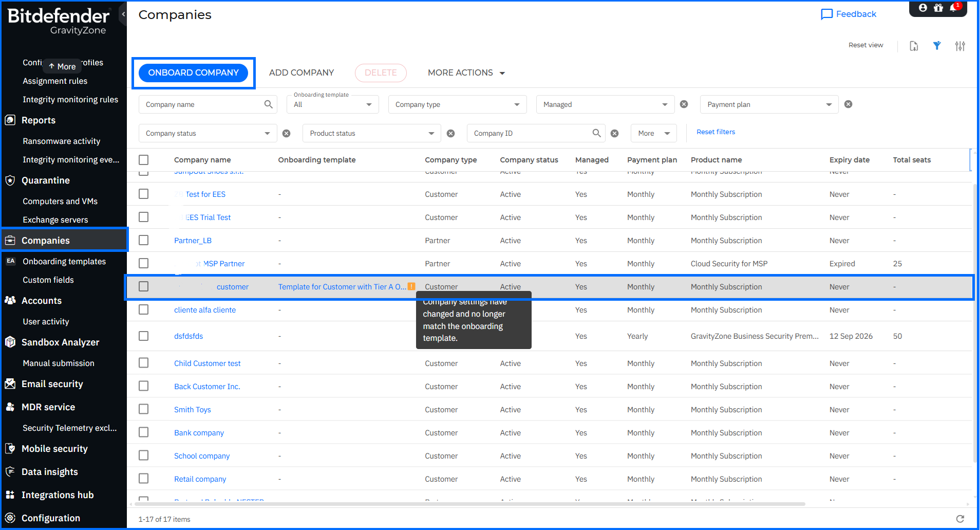Open the Managed filter dropdown
980x530 pixels.
606,104
